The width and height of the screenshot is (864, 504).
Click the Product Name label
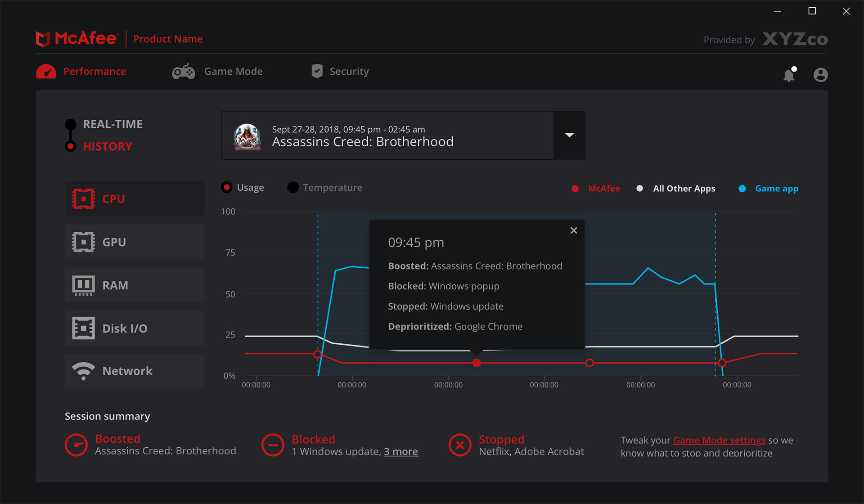coord(168,39)
